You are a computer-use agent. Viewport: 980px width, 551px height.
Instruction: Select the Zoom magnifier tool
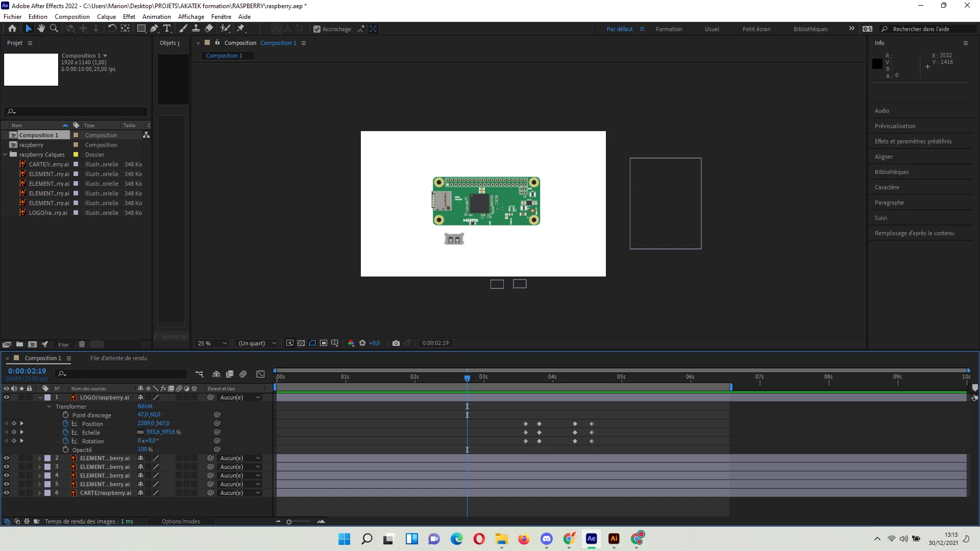pyautogui.click(x=54, y=29)
